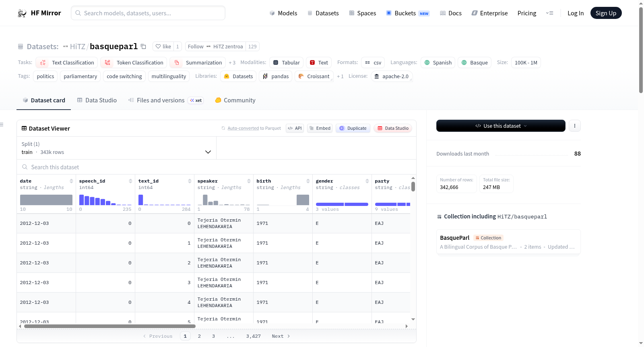Filter by Spanish language
This screenshot has width=644, height=347.
pos(438,62)
